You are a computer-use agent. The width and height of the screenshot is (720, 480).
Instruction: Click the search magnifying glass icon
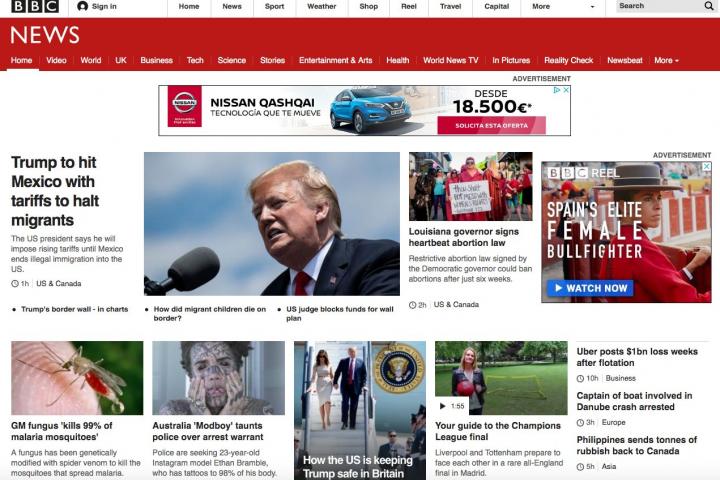pos(707,6)
